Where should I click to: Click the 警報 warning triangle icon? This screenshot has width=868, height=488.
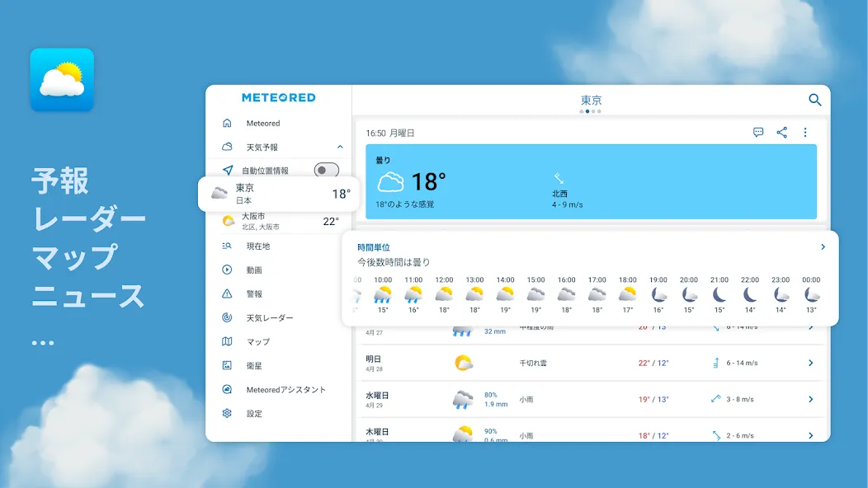pos(227,293)
